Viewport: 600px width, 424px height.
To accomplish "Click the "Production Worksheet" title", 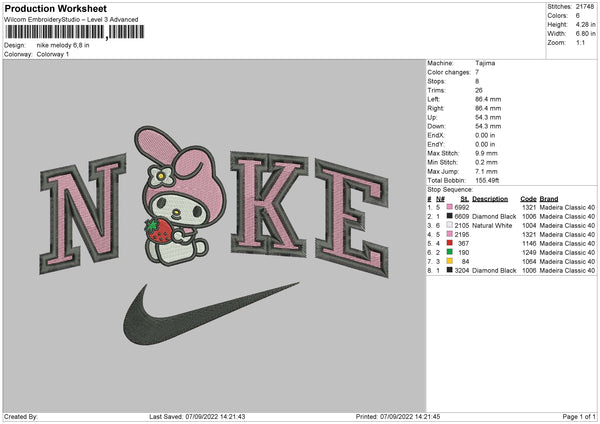I will [x=56, y=8].
